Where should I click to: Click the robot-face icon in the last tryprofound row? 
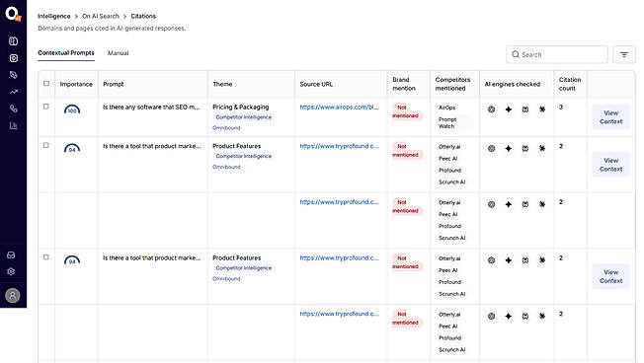coord(524,317)
